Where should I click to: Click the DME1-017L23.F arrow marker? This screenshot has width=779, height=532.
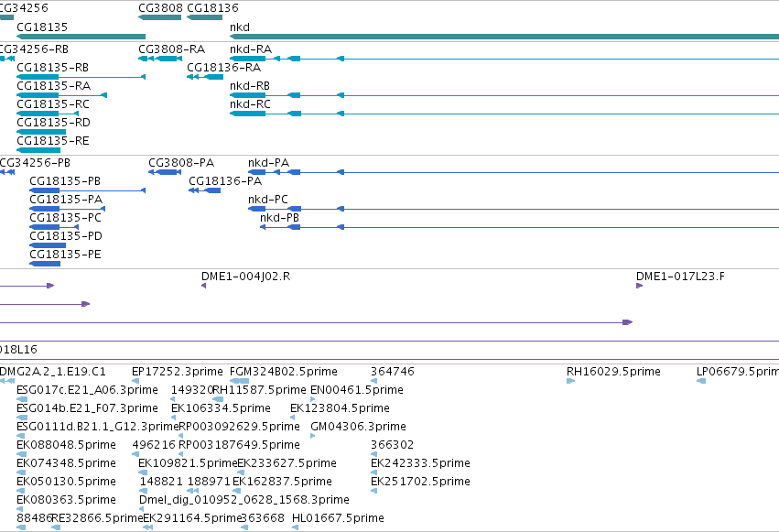click(x=639, y=286)
